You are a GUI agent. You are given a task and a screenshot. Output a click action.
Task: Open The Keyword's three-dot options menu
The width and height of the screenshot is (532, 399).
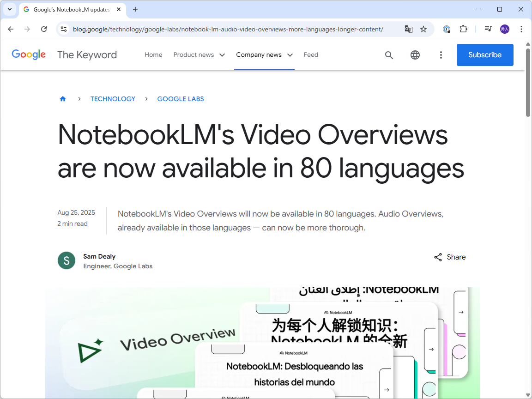tap(441, 55)
